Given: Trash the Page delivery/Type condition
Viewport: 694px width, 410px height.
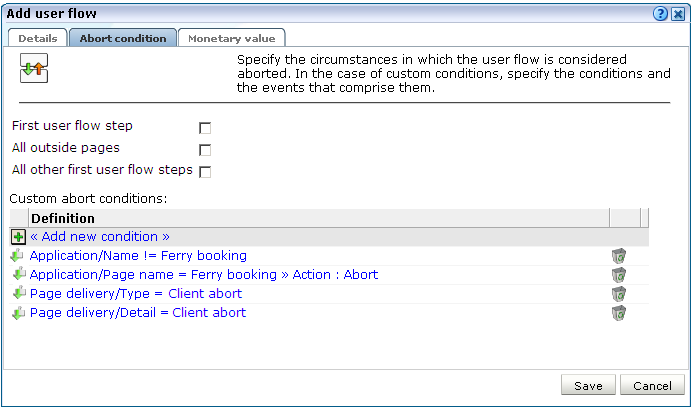Looking at the screenshot, I should point(619,294).
